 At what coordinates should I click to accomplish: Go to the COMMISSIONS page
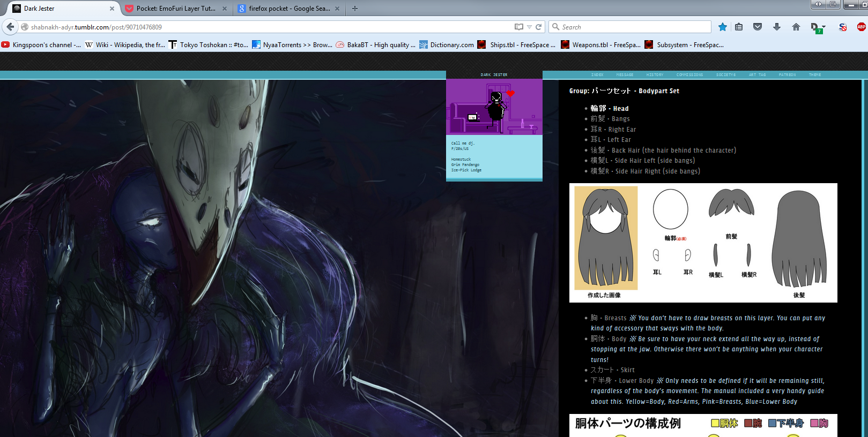689,75
